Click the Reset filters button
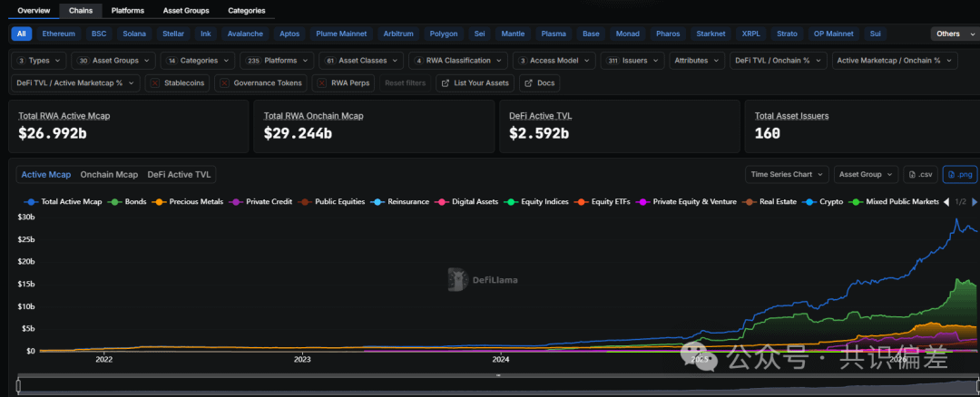Viewport: 980px width, 397px height. pyautogui.click(x=405, y=83)
